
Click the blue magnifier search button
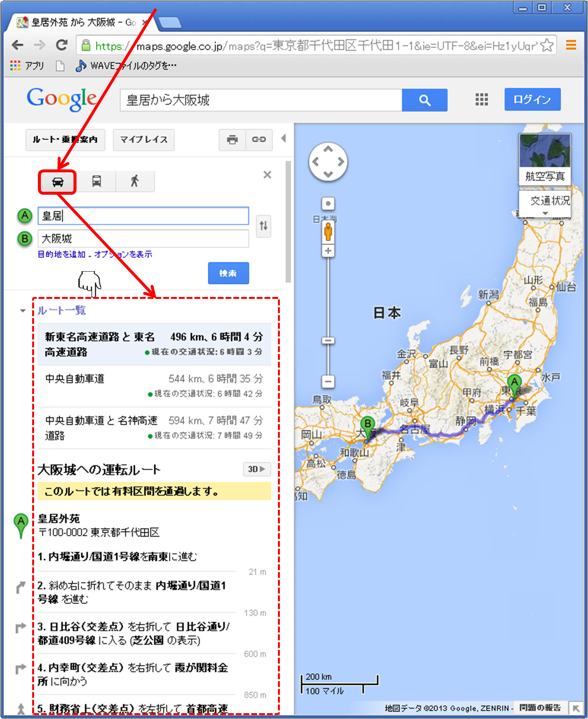424,100
